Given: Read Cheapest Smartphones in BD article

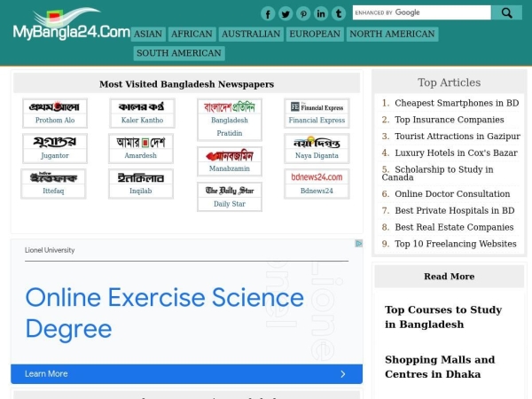Looking at the screenshot, I should [x=457, y=103].
